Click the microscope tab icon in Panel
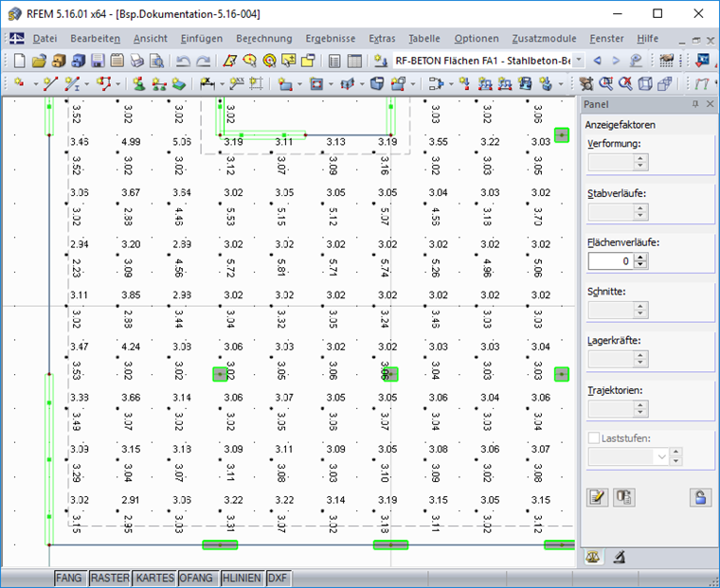Screen dimensions: 720x588 tap(619, 558)
